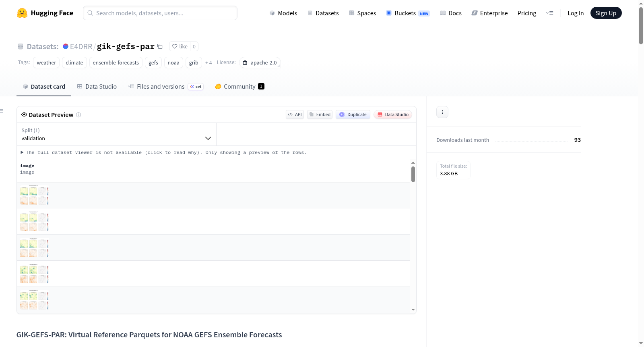Screen dimensions: 644x347
Task: Open the info icon beside Dataset Preview
Action: coord(78,115)
